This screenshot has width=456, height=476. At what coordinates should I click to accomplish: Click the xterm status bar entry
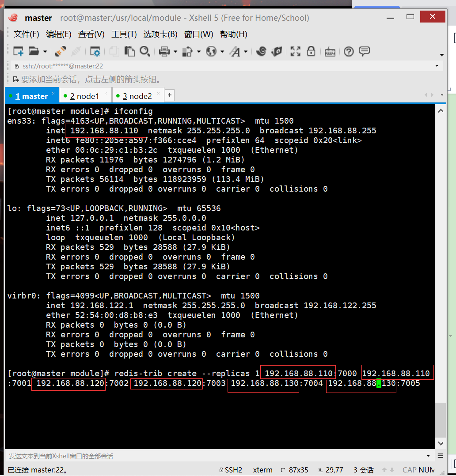point(263,470)
